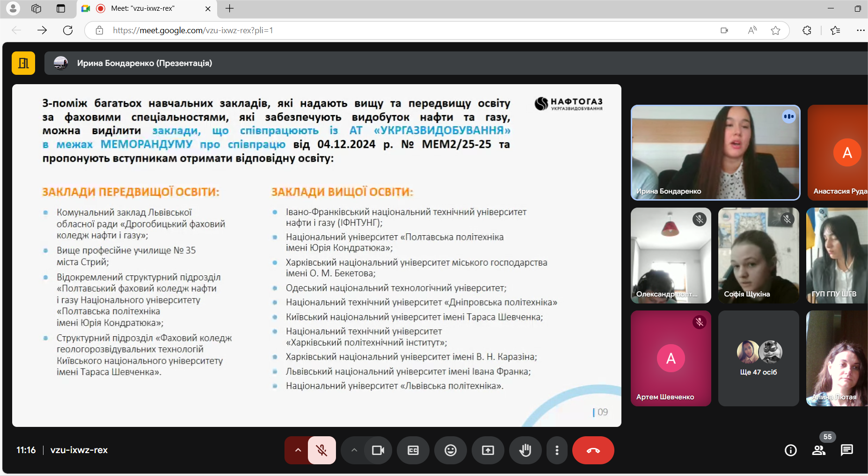The image size is (868, 476).
Task: Present your screen now
Action: coord(488,450)
